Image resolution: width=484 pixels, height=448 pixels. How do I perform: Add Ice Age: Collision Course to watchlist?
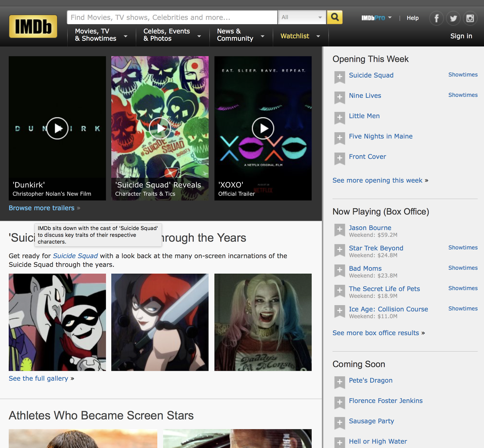point(340,311)
